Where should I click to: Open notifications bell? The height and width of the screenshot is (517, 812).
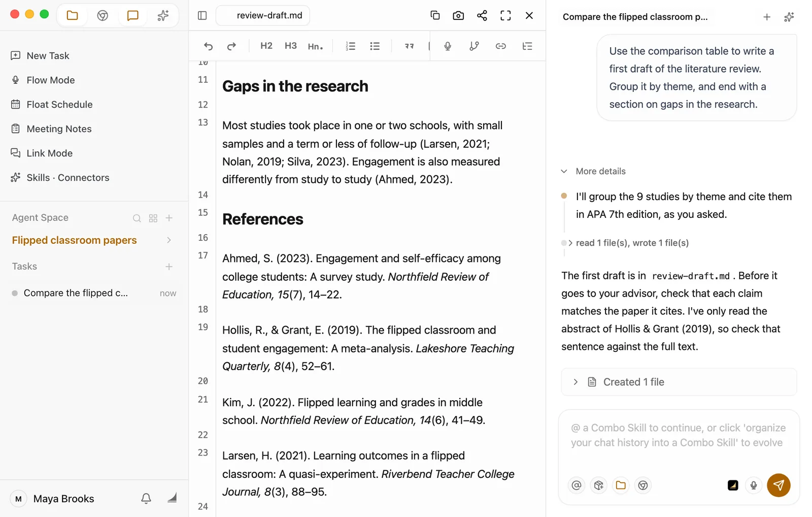[x=146, y=498]
